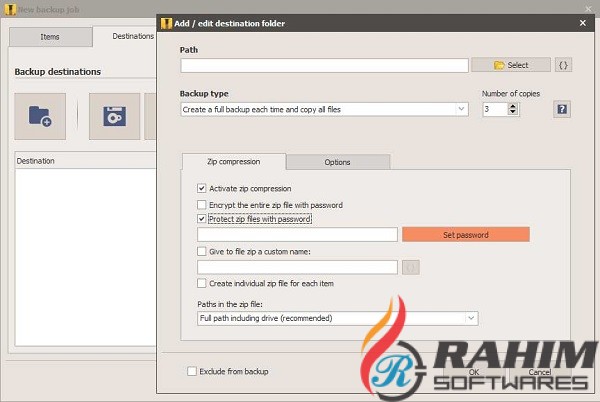Viewport: 600px width, 402px height.
Task: Click the Number of copies field
Action: (495, 109)
